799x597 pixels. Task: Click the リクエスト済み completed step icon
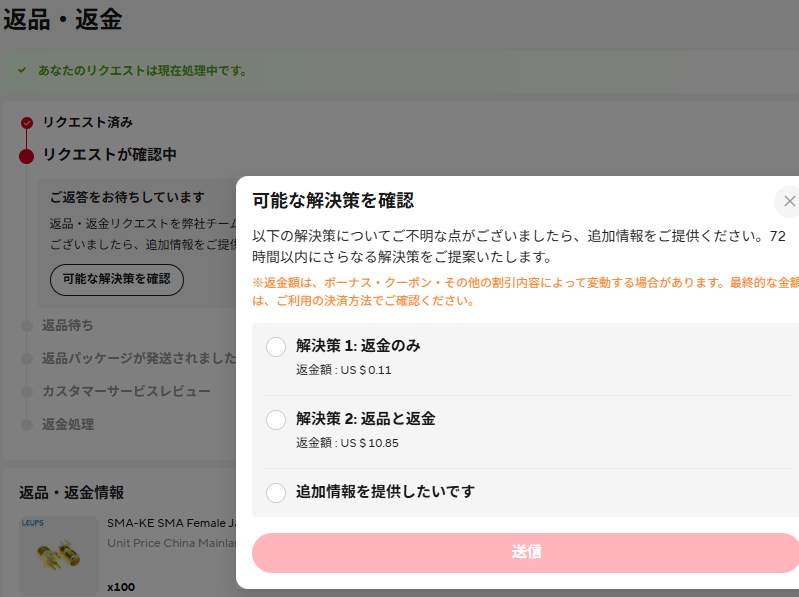[27, 123]
